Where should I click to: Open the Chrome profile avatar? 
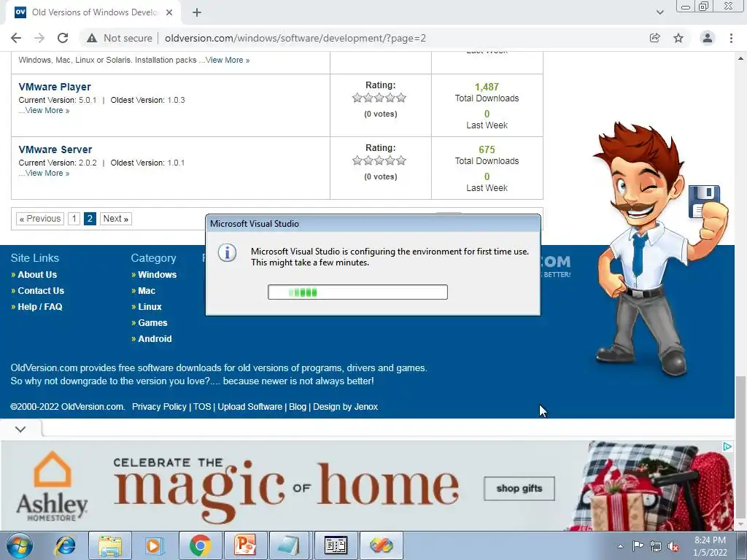point(708,38)
